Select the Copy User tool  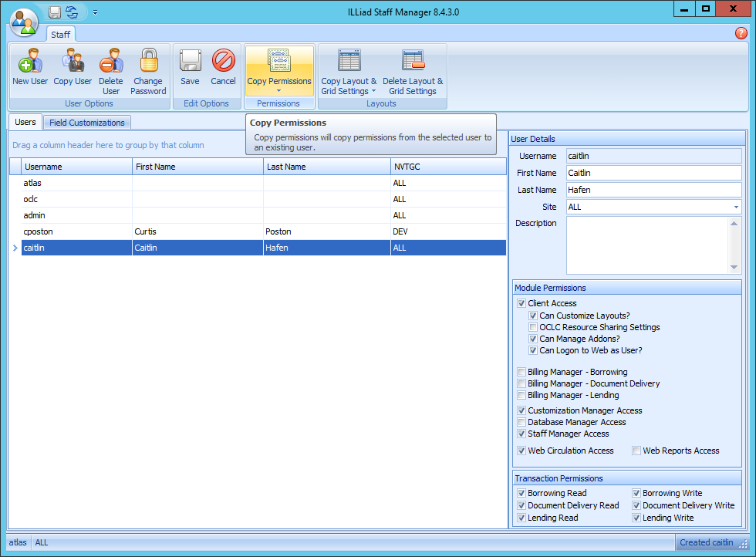coord(73,68)
